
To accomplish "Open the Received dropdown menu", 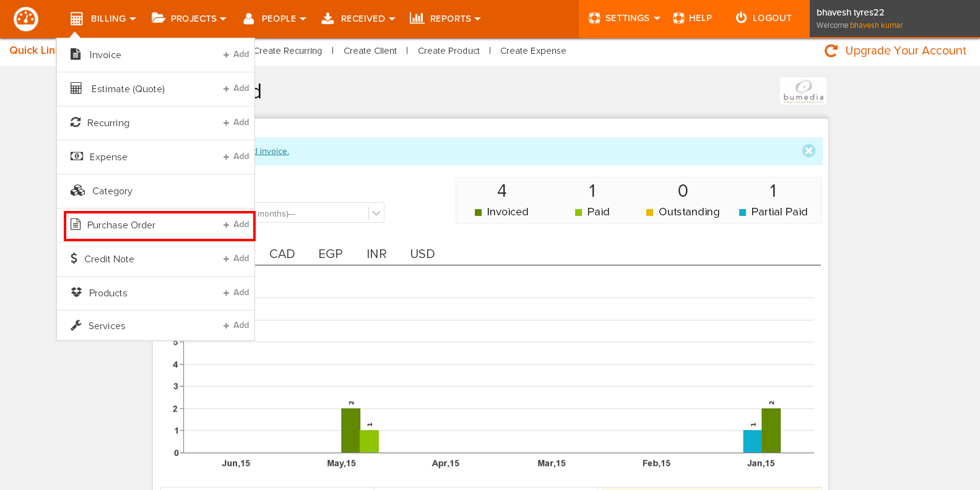I will 358,19.
